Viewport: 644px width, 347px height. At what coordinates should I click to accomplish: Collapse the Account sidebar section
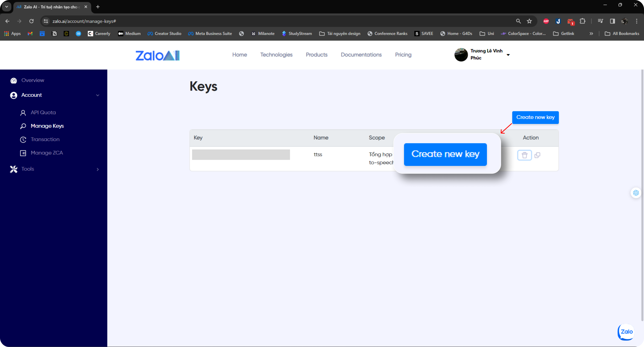(x=98, y=95)
